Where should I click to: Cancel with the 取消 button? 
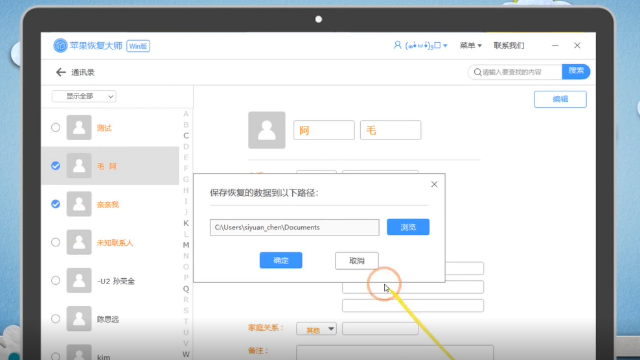click(x=357, y=261)
